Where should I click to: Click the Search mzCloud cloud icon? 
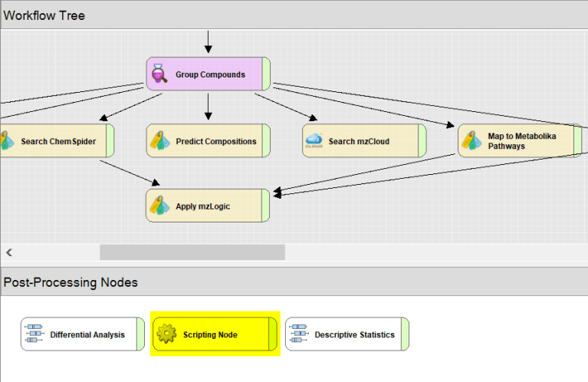click(314, 140)
